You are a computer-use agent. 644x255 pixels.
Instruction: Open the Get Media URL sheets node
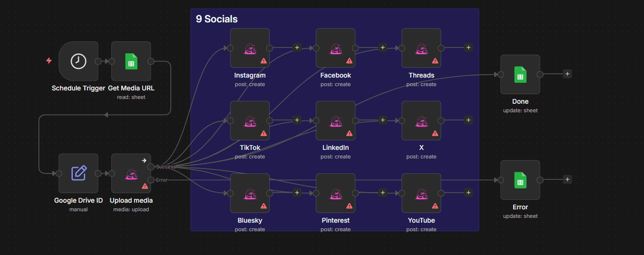point(131,61)
